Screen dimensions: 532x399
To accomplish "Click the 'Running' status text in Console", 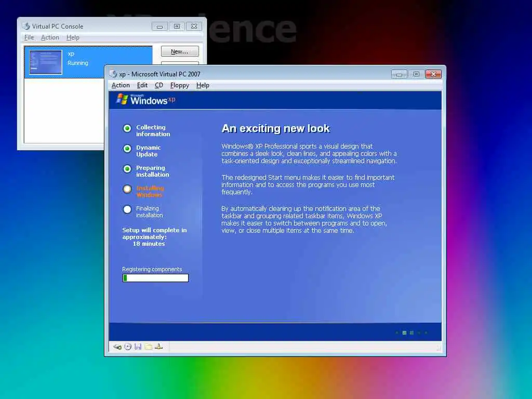I will [78, 63].
